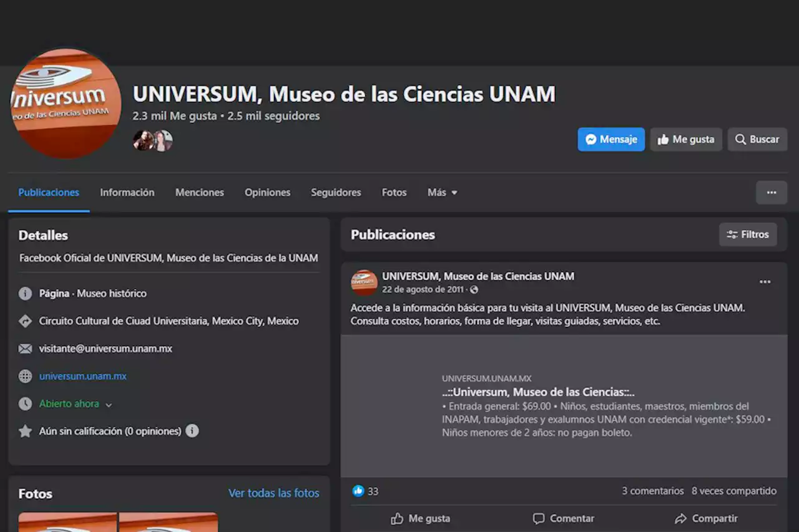
Task: Like the page with Me gusta header button
Action: tap(686, 140)
